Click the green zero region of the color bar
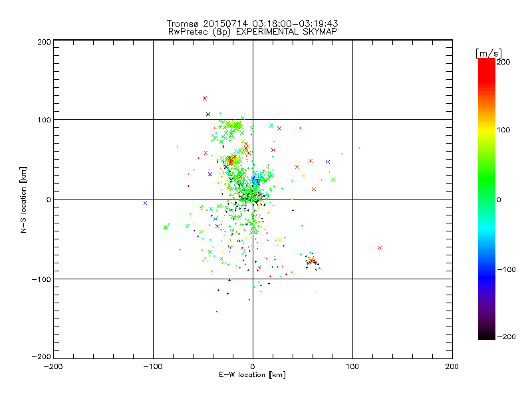 coord(487,199)
